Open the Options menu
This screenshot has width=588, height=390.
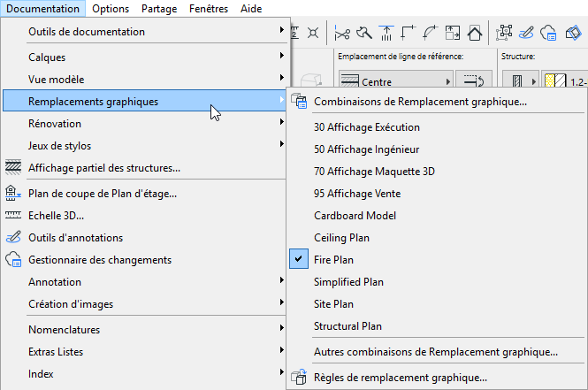pyautogui.click(x=111, y=8)
